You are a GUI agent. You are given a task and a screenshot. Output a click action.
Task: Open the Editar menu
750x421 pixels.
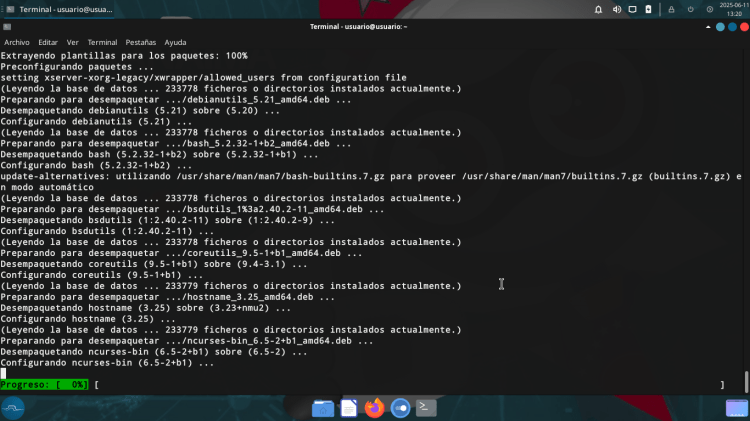click(x=48, y=43)
